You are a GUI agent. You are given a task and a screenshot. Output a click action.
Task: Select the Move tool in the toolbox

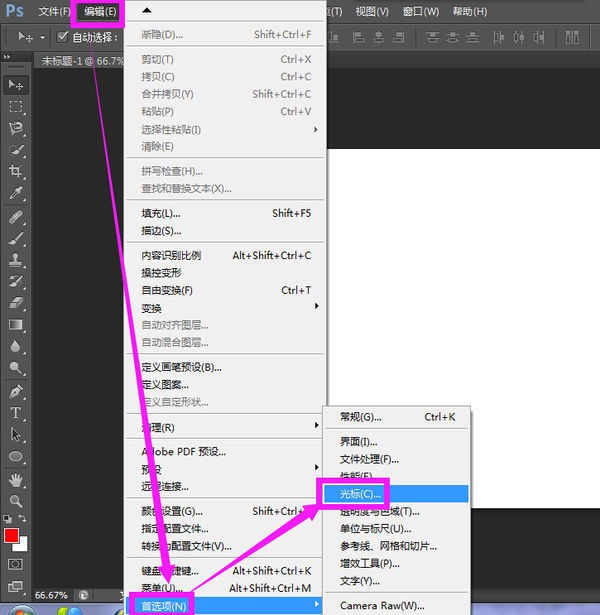click(16, 85)
